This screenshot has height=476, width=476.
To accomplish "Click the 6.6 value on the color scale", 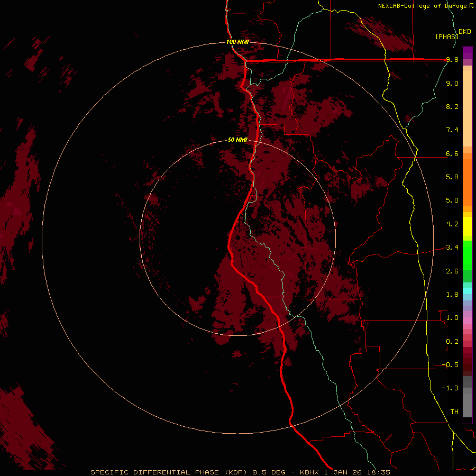I will click(452, 153).
